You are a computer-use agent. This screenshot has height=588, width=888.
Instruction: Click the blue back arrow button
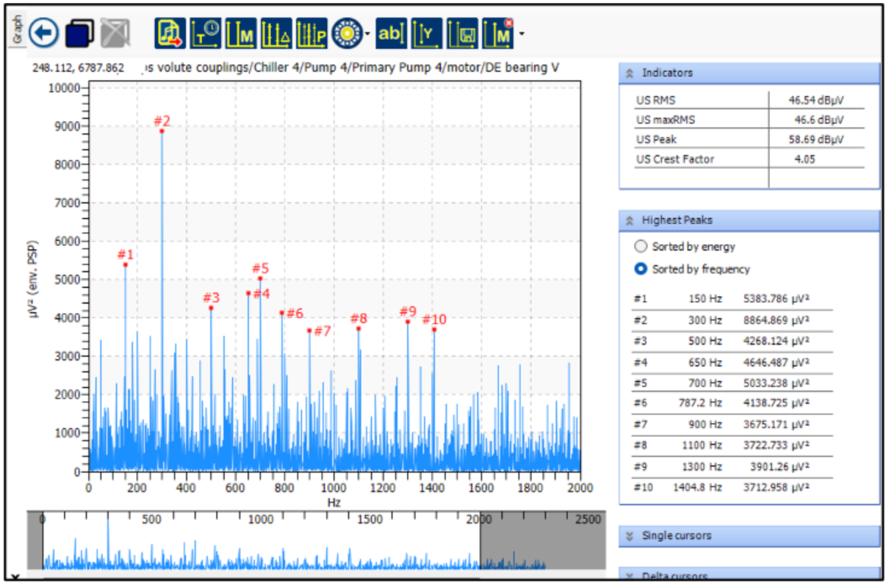click(43, 33)
